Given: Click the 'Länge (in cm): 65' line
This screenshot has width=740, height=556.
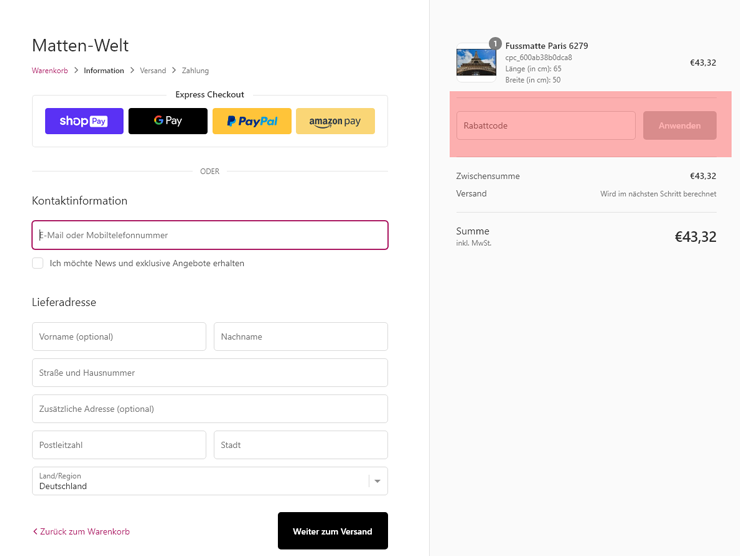Looking at the screenshot, I should 533,69.
